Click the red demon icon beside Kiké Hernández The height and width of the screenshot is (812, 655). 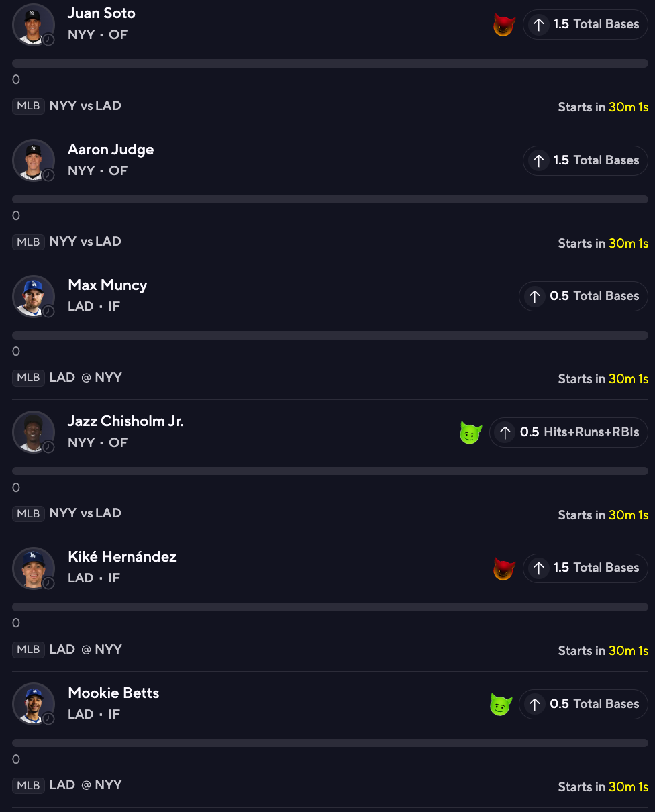click(x=503, y=569)
